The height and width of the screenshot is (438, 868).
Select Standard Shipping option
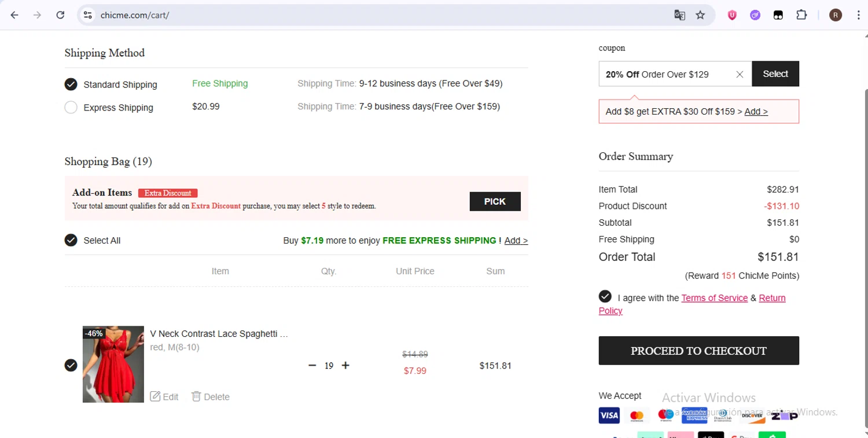click(x=71, y=84)
